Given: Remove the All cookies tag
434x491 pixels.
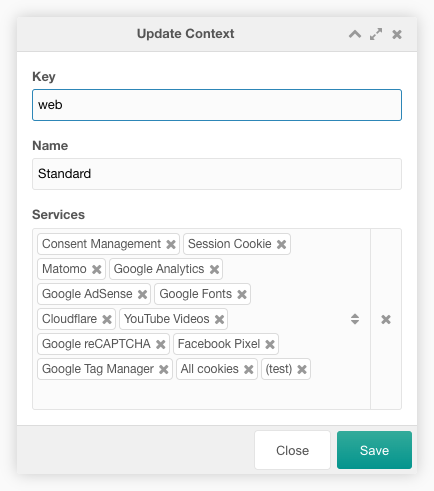Looking at the screenshot, I should tap(249, 369).
